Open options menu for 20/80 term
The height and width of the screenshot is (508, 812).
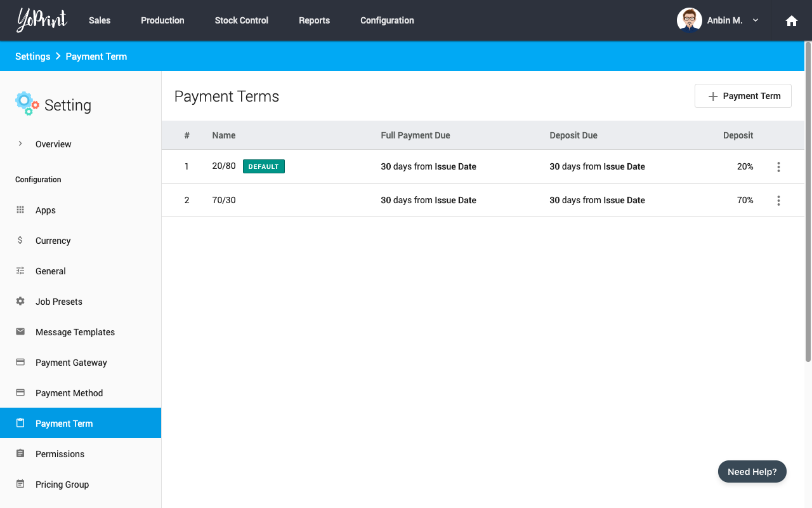click(x=778, y=167)
